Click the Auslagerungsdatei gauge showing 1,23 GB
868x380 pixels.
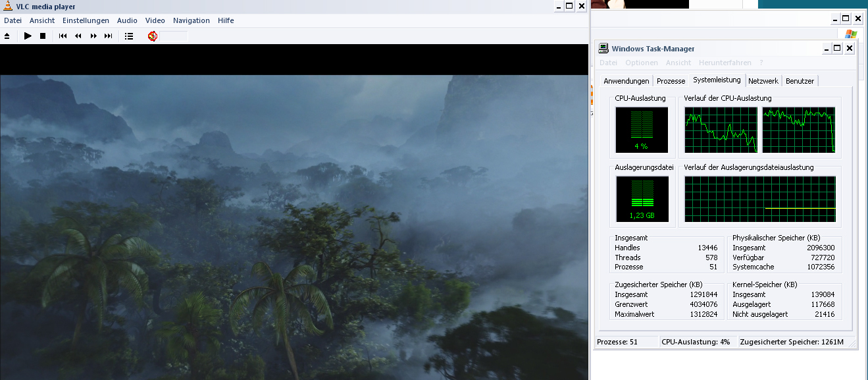point(642,199)
